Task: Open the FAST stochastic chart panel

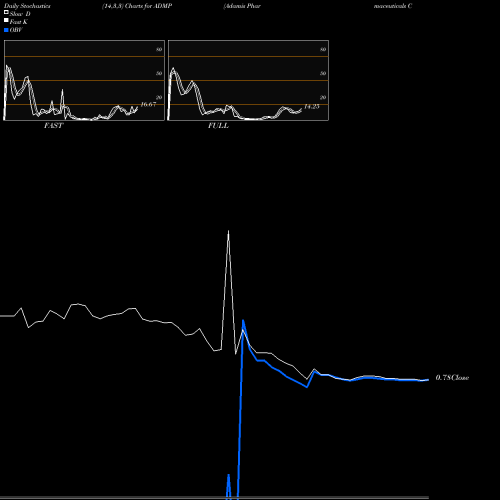Action: (x=84, y=80)
